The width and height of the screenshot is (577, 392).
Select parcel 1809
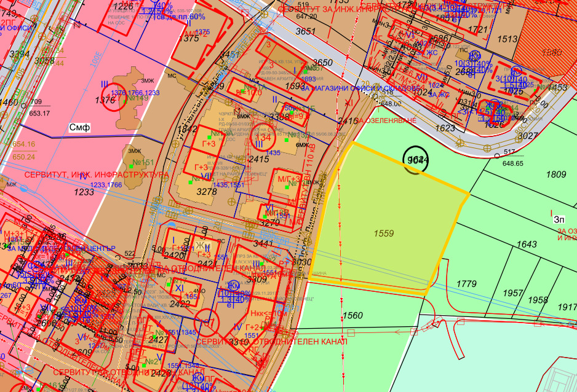pos(555,174)
